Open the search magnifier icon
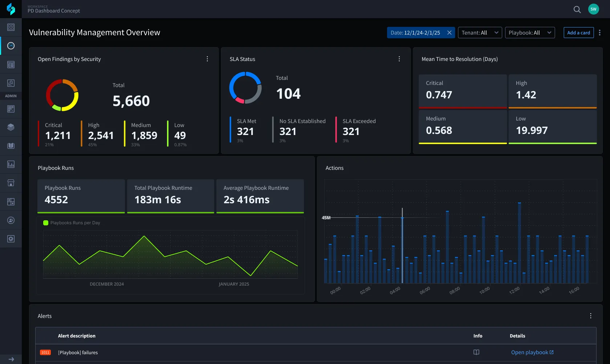The height and width of the screenshot is (364, 610). (577, 9)
